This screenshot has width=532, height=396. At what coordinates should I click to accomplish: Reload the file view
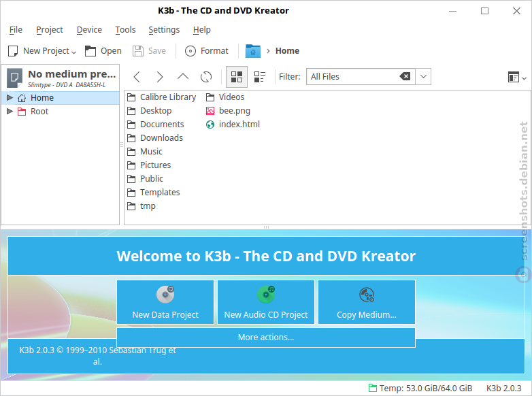206,77
